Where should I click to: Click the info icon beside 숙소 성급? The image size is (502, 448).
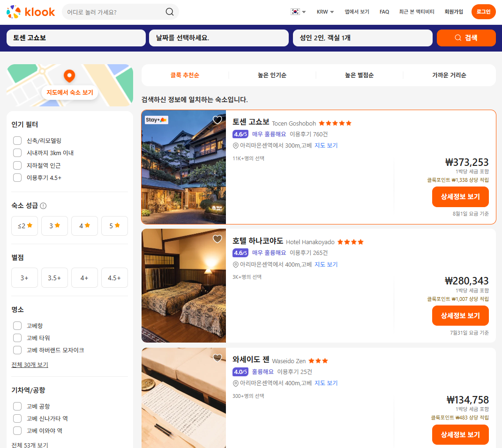click(43, 206)
